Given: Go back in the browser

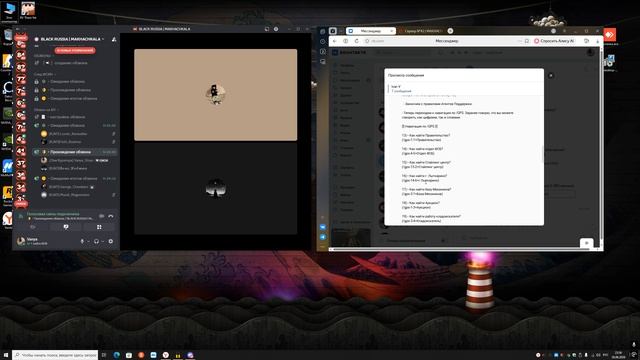Looking at the screenshot, I should [x=335, y=41].
